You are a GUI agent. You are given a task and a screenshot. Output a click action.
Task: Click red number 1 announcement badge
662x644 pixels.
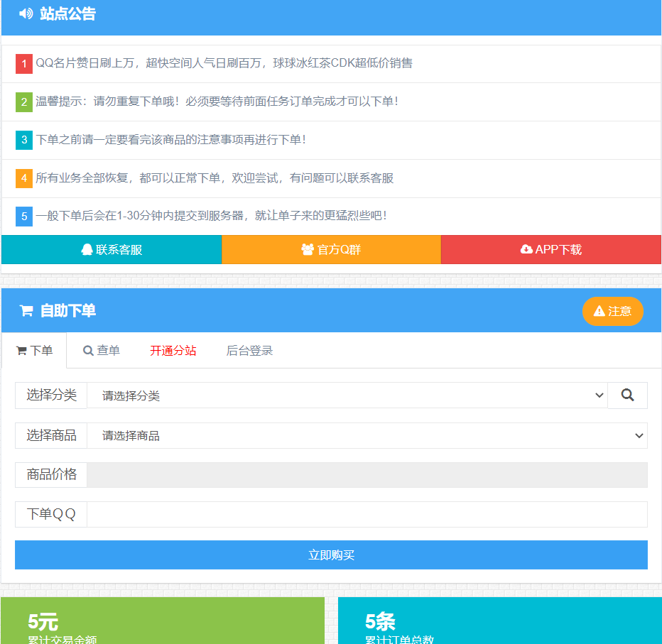coord(24,64)
